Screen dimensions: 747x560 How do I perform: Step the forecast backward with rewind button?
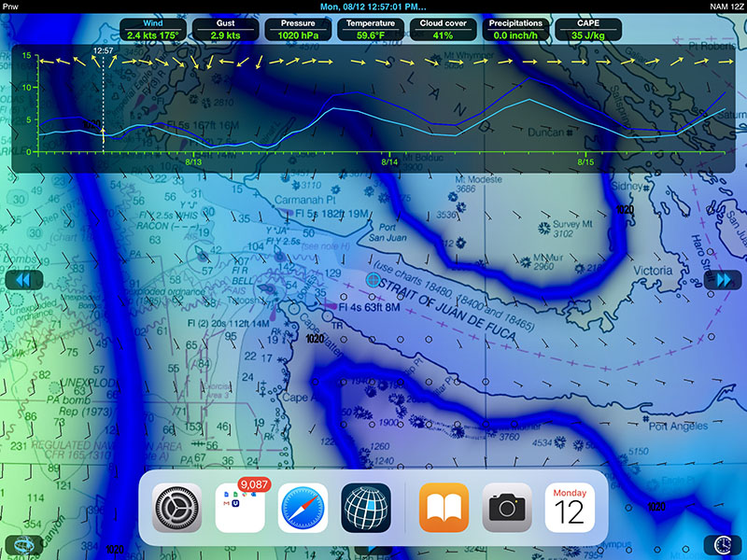24,280
